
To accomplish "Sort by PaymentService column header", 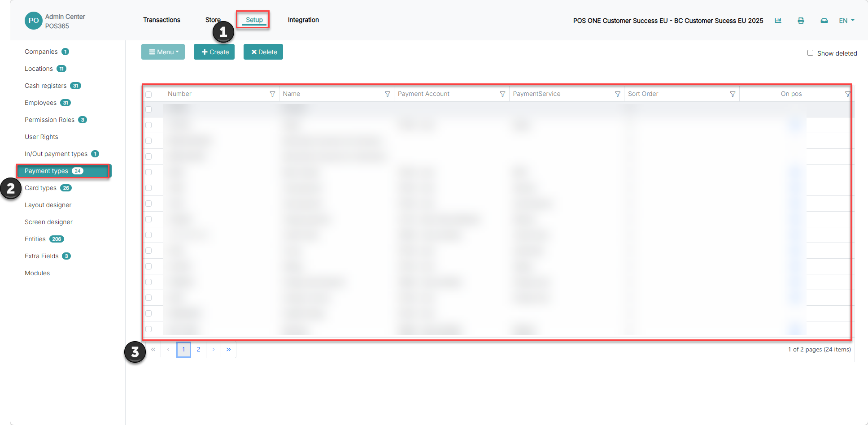I will 537,94.
